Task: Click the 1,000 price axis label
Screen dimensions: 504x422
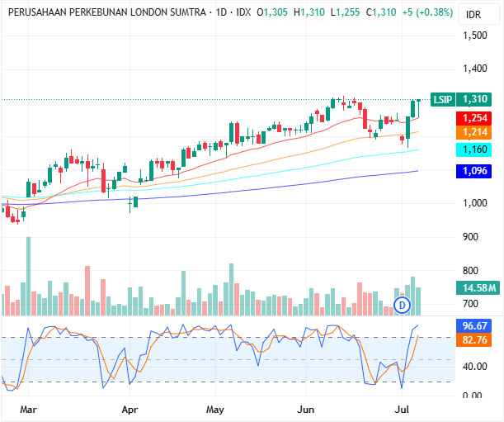Action: (475, 203)
